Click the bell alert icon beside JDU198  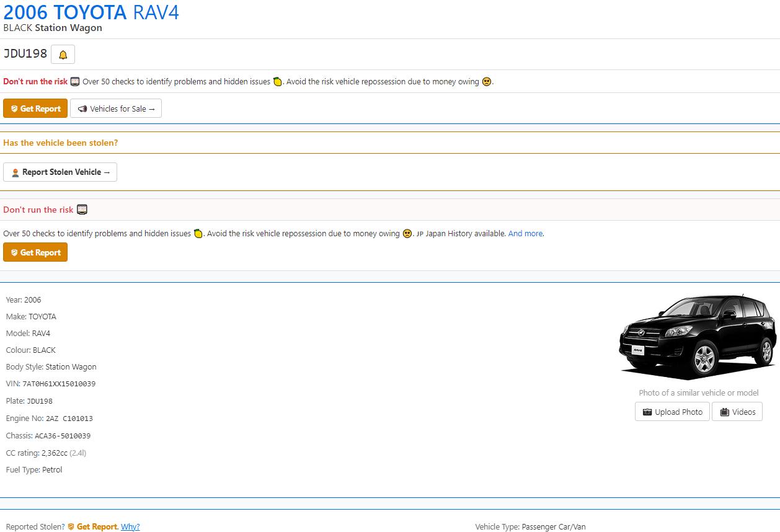click(63, 55)
